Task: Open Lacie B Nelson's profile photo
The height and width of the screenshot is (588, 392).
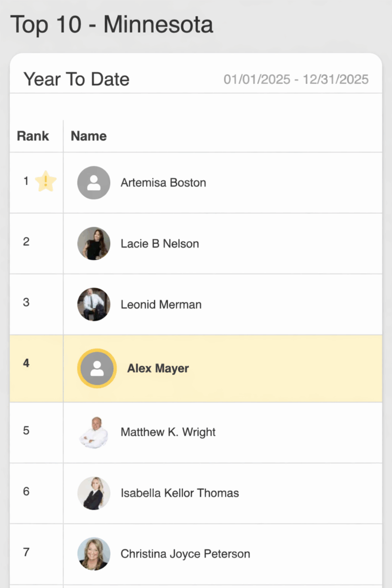Action: coord(94,243)
